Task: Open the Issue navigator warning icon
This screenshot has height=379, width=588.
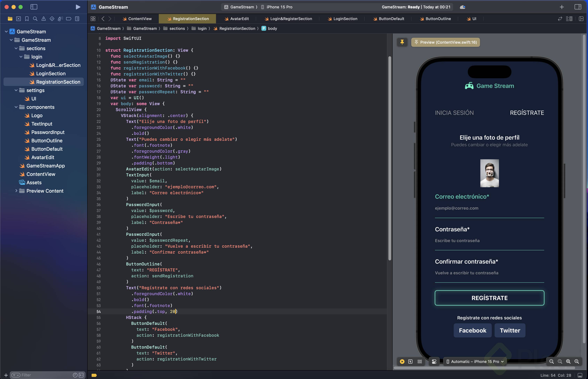Action: tap(43, 19)
